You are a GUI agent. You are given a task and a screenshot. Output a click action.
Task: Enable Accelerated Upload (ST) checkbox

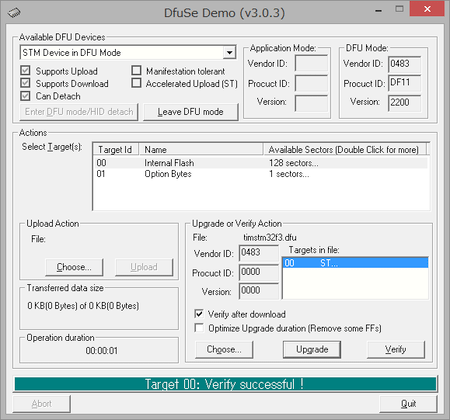click(136, 83)
